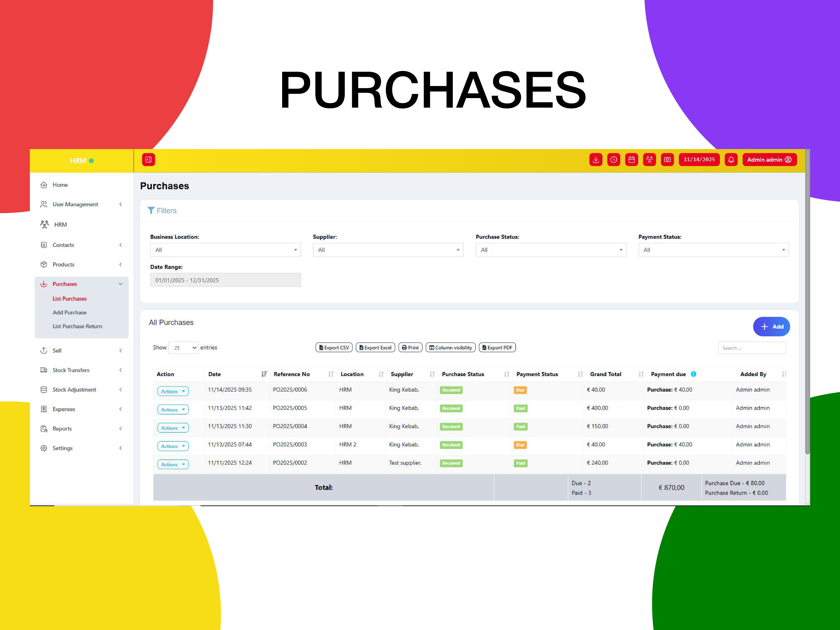Viewport: 840px width, 630px height.
Task: Open notifications bell icon
Action: point(731,160)
